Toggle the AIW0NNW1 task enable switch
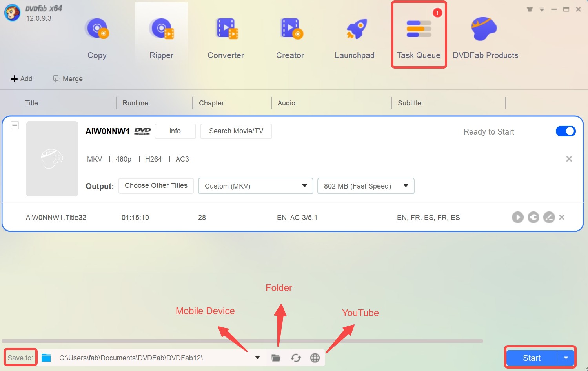Image resolution: width=588 pixels, height=371 pixels. point(566,131)
